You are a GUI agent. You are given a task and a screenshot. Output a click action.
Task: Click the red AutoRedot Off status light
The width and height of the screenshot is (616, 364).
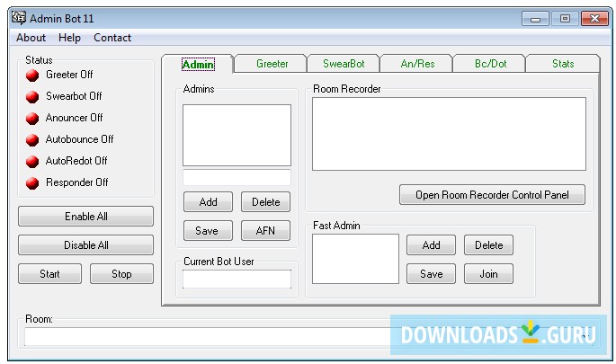(x=32, y=162)
